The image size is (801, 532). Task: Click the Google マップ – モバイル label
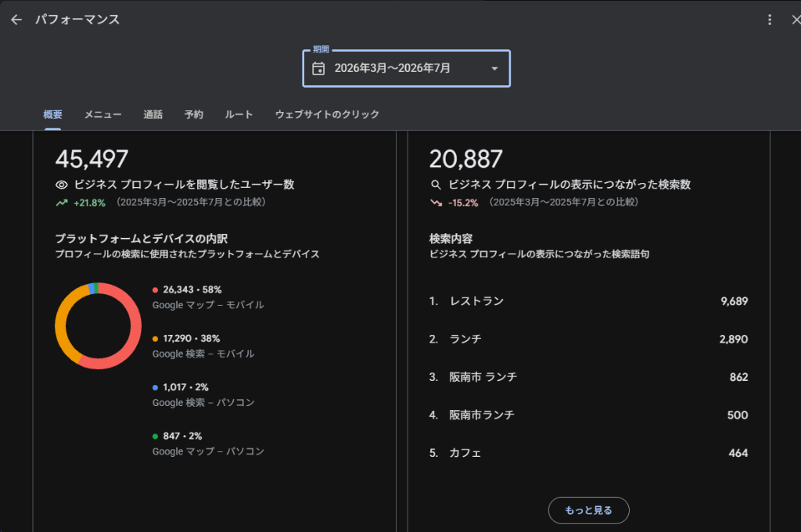[x=208, y=305]
